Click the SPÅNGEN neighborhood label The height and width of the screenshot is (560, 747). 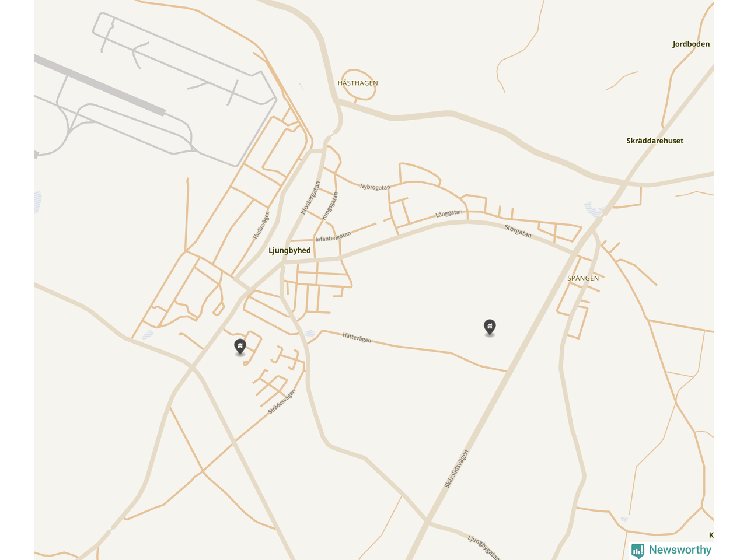[583, 278]
